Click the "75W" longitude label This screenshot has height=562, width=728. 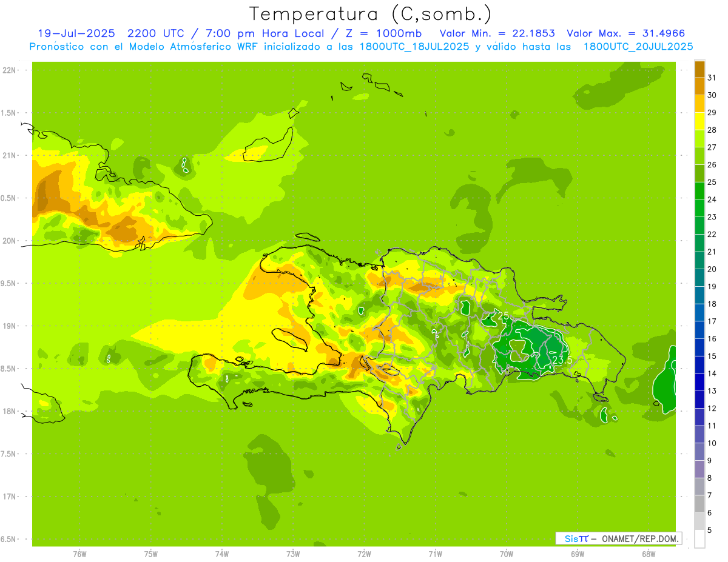pyautogui.click(x=150, y=554)
